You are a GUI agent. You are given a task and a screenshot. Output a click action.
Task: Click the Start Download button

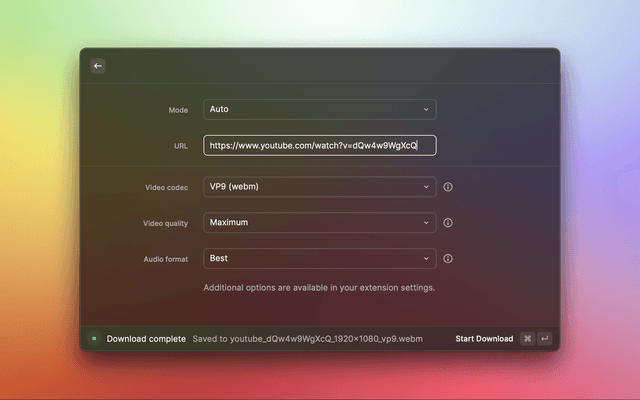[x=484, y=339]
